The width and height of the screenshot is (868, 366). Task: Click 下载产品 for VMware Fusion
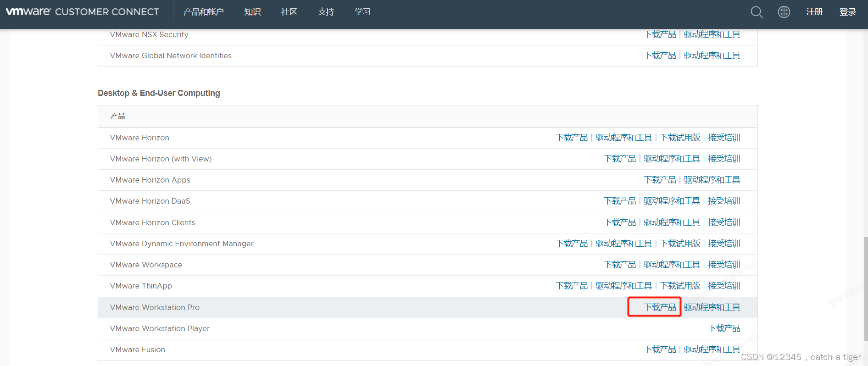tap(660, 349)
